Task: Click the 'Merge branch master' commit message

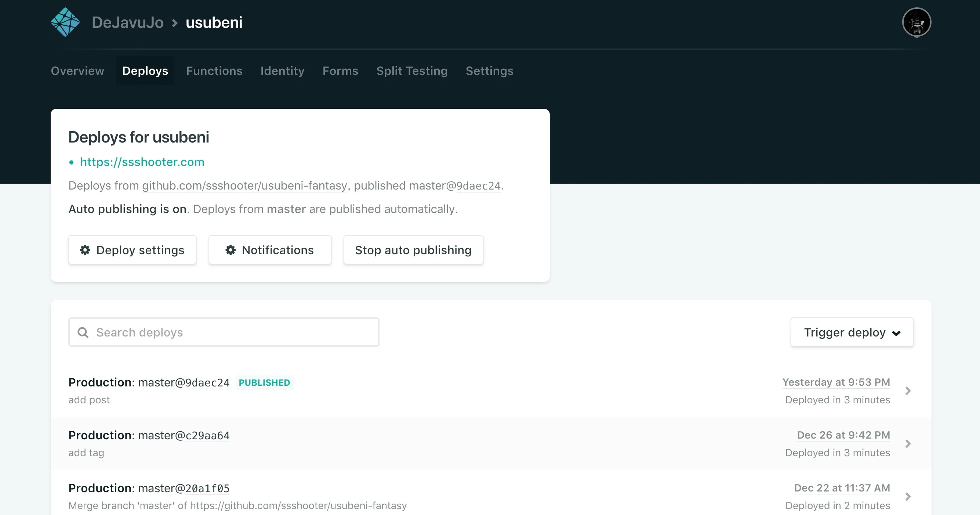Action: pyautogui.click(x=237, y=505)
